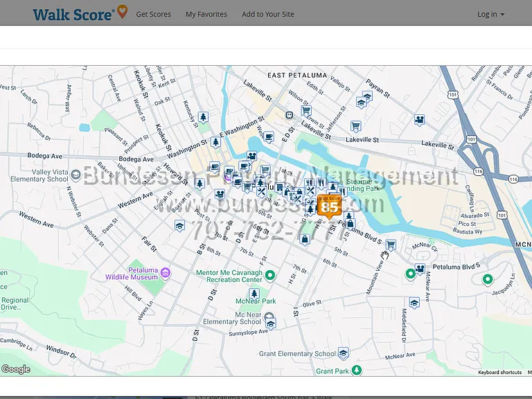Open My Favorites in the header
Viewport: 532px width, 399px height.
coord(206,15)
